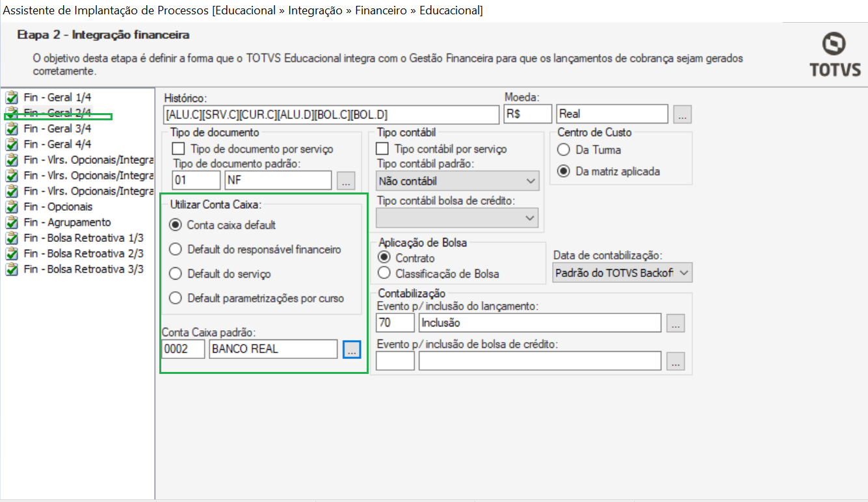Select Da Turma cost center option

(x=564, y=150)
